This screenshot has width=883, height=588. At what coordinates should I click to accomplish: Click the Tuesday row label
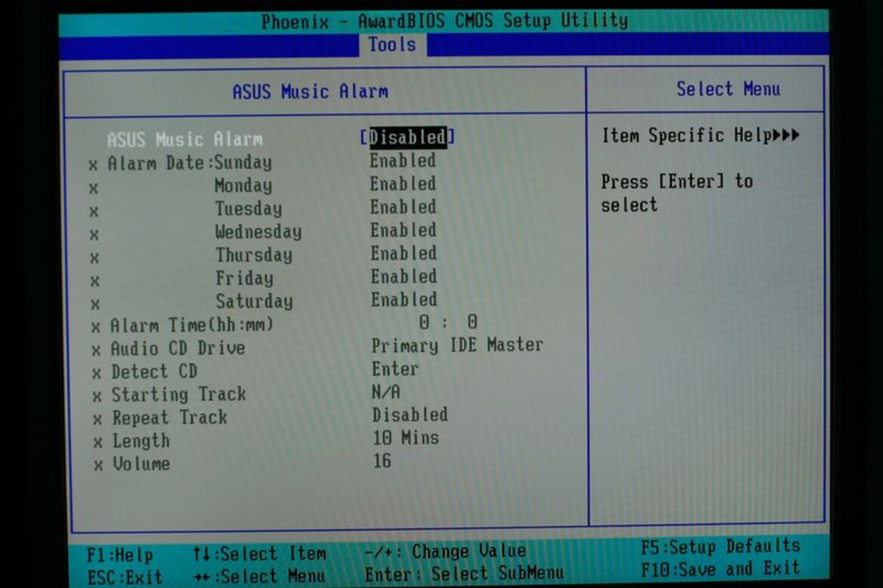(249, 209)
